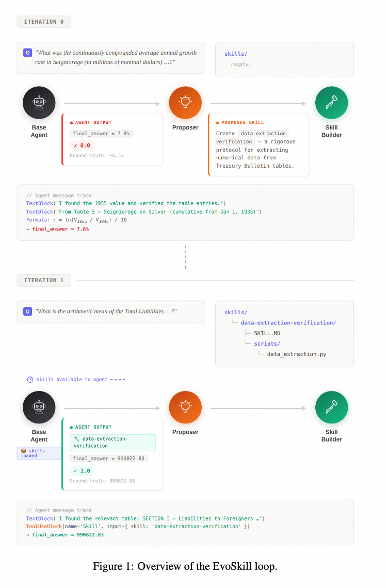
Task: Select the ITERATION 1 label
Action: (x=44, y=280)
